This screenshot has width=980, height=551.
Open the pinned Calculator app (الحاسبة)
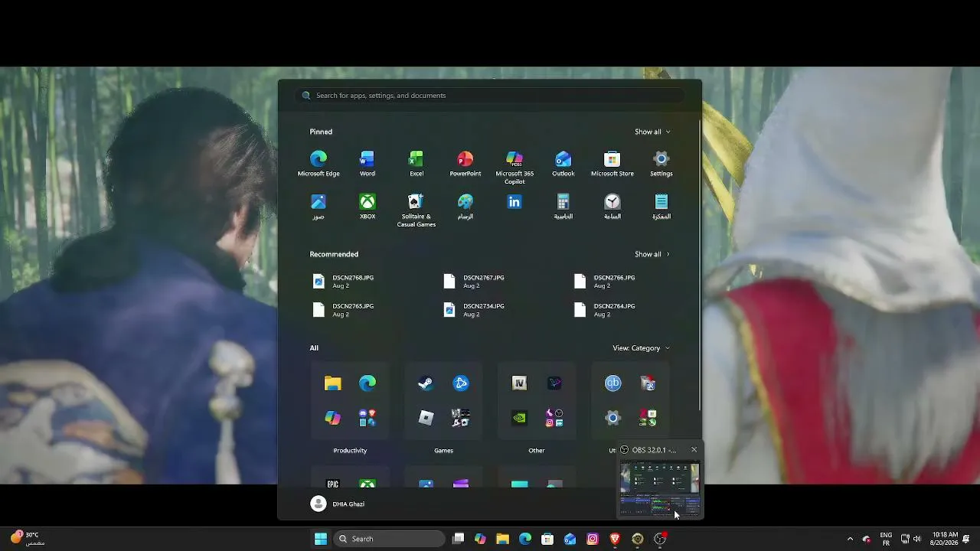point(563,207)
